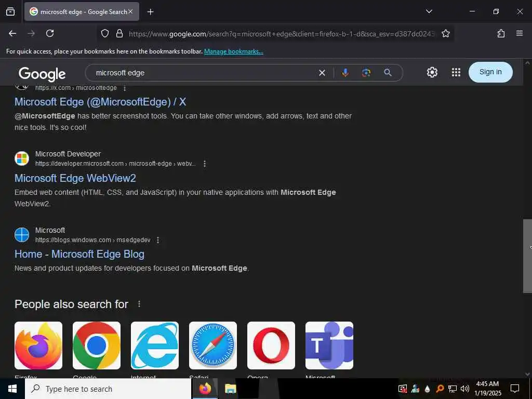
Task: Click the blogs.windows.com site favicon
Action: [22, 235]
